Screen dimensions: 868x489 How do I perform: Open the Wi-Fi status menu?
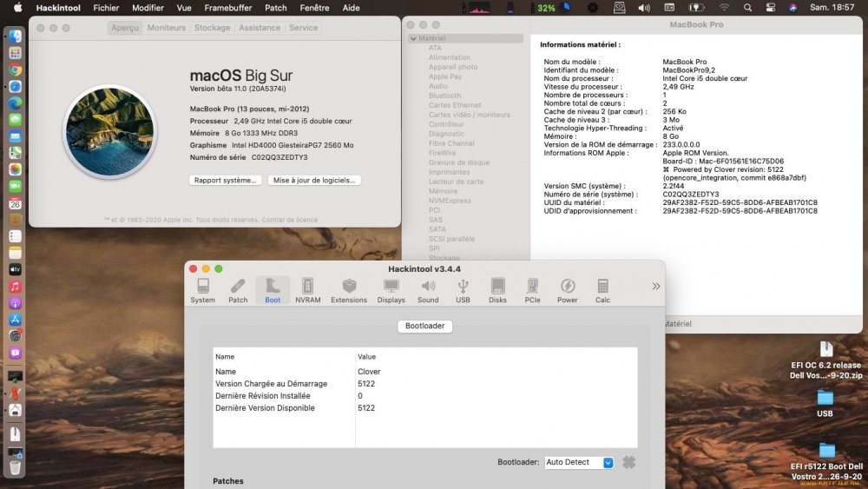724,8
